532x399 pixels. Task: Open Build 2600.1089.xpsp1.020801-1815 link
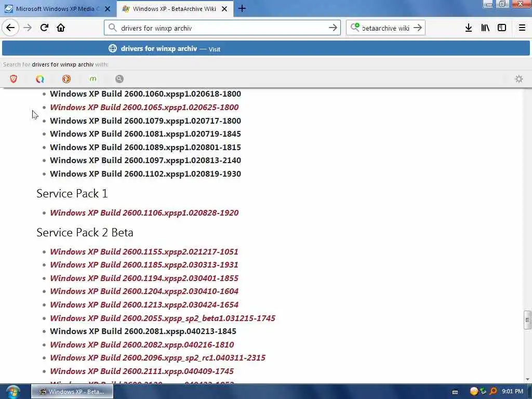[x=145, y=147]
